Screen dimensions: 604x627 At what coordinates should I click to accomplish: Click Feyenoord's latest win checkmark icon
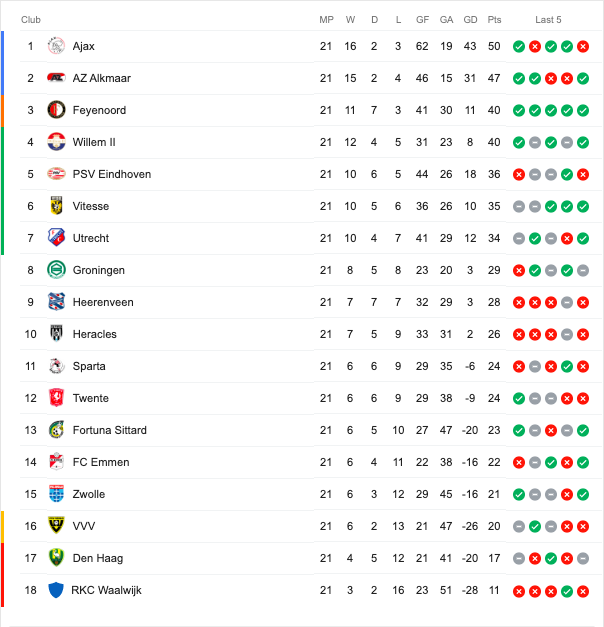pos(583,110)
